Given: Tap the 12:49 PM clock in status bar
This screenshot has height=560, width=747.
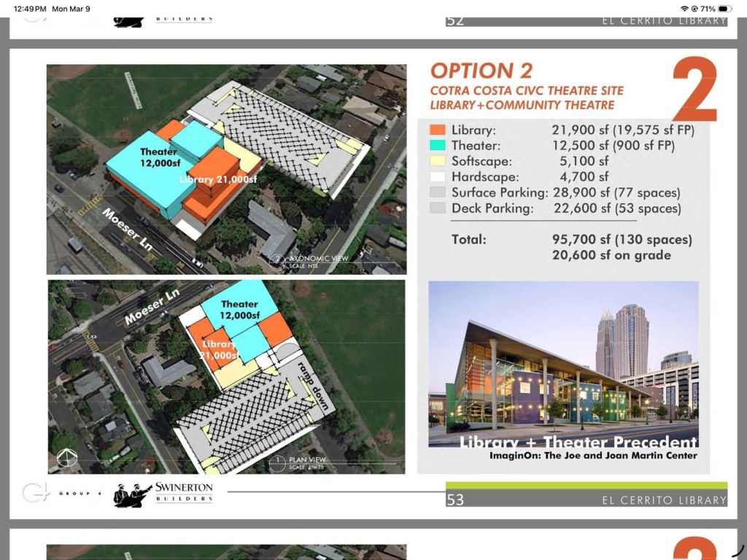Looking at the screenshot, I should click(31, 8).
